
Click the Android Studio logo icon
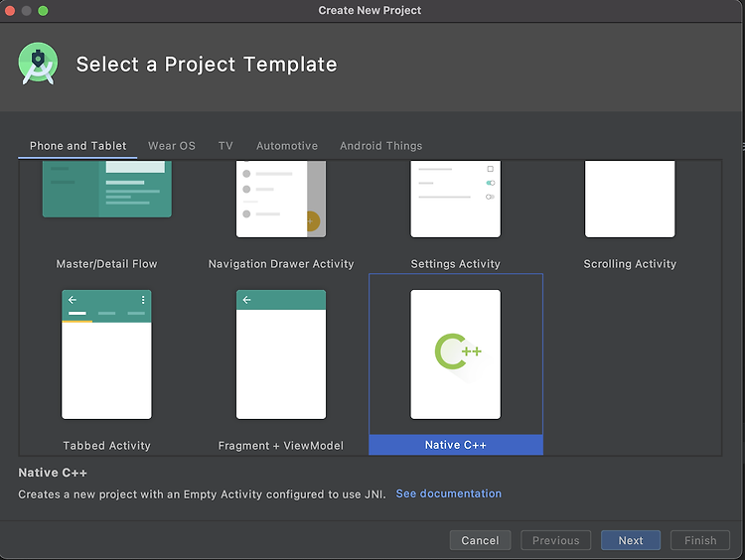(38, 64)
